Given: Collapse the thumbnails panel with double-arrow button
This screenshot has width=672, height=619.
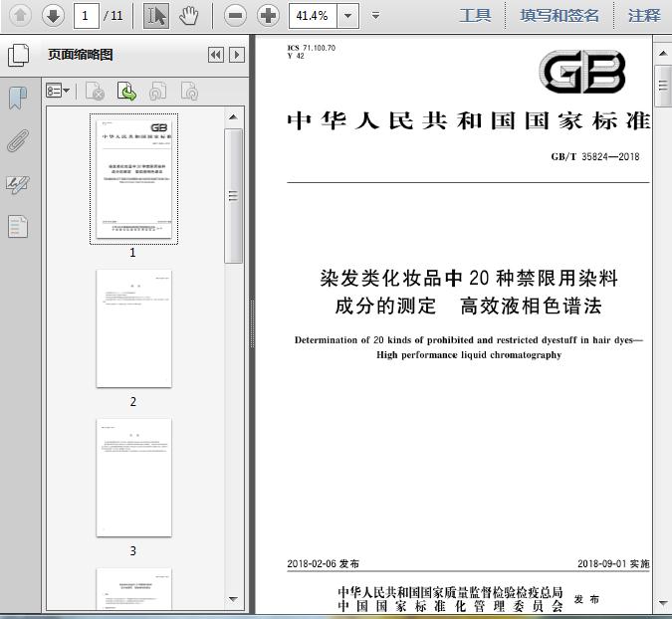Looking at the screenshot, I should click(215, 55).
